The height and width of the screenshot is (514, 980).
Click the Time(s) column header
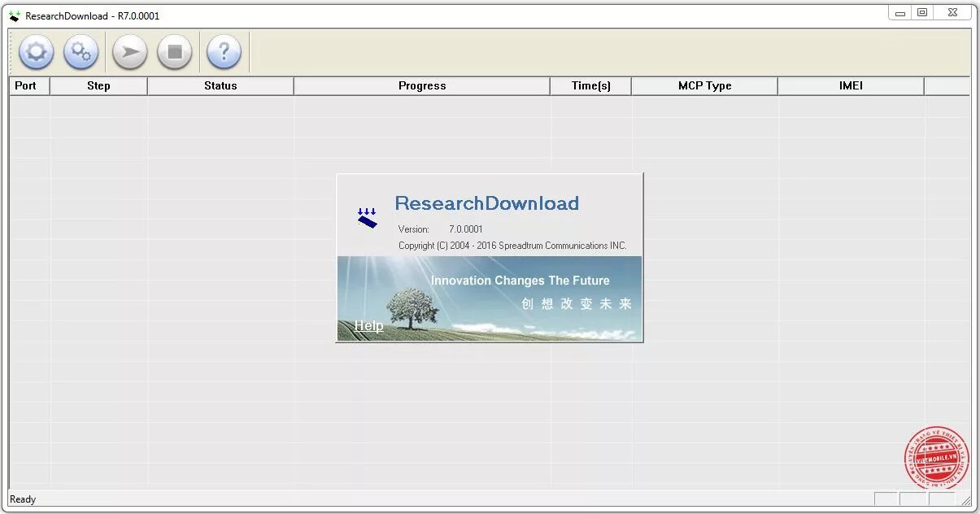(591, 85)
